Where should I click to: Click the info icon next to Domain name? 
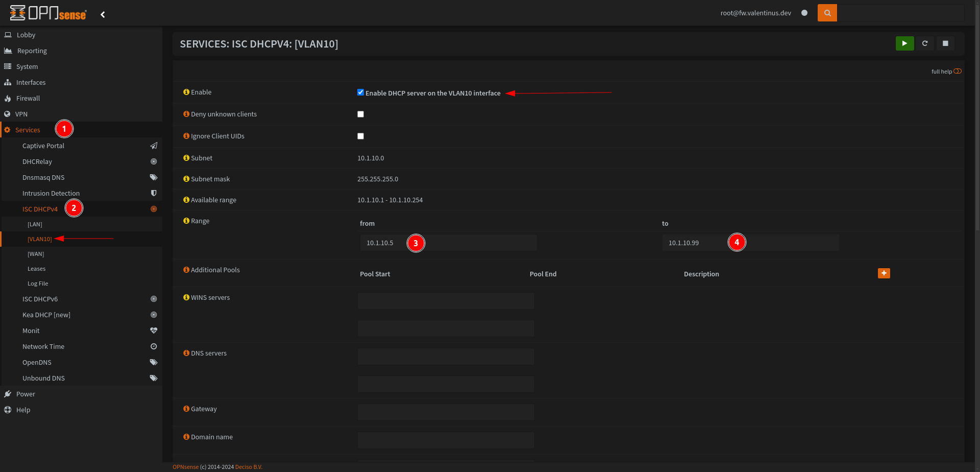[186, 437]
